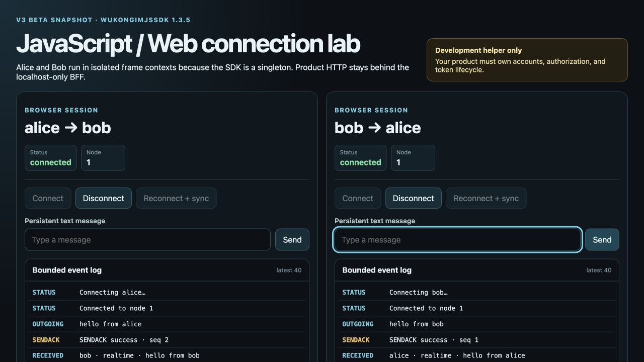Image resolution: width=644 pixels, height=362 pixels.
Task: Select the "Connecting bob…" log entry
Action: [x=477, y=293]
